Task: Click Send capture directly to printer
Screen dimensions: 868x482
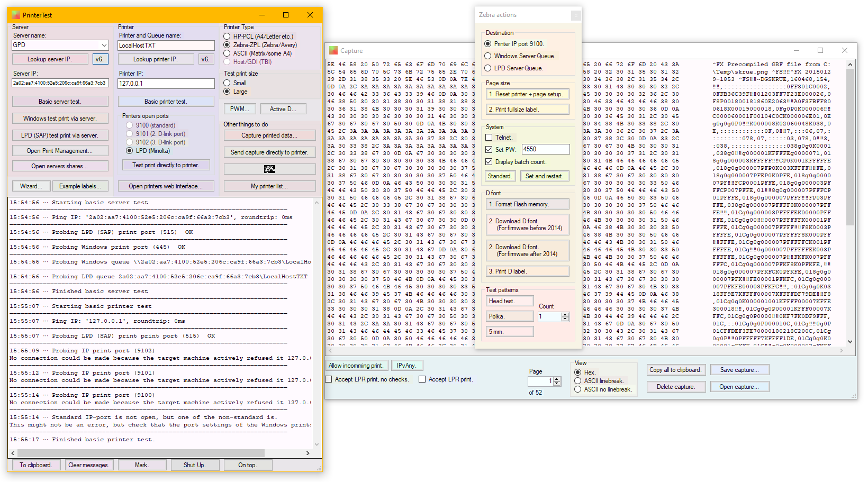Action: [x=270, y=152]
